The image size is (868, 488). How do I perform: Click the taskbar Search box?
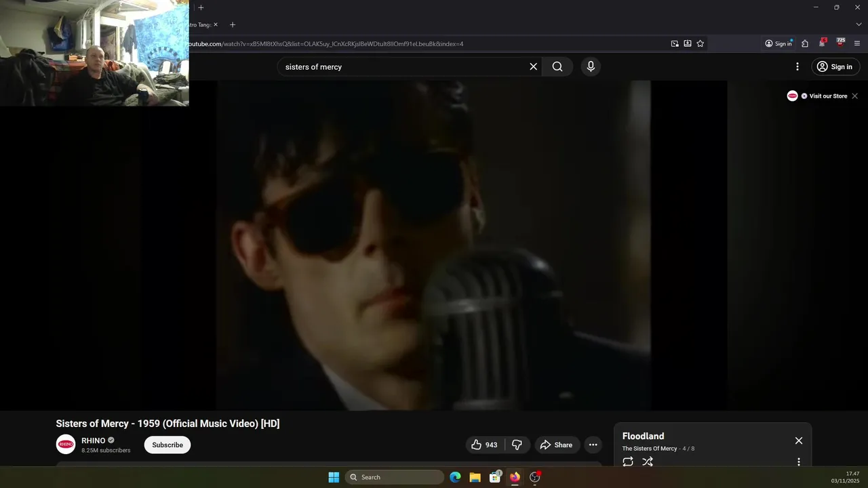point(395,477)
